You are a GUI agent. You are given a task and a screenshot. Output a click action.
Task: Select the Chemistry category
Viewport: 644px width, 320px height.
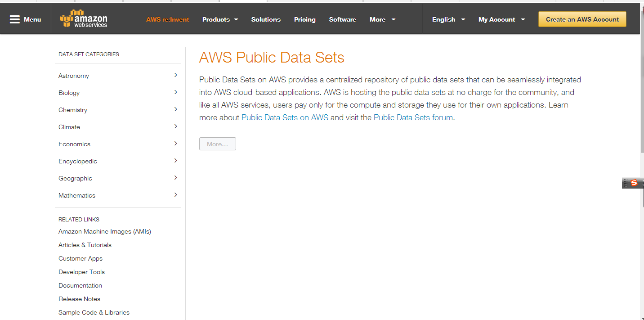click(x=73, y=110)
